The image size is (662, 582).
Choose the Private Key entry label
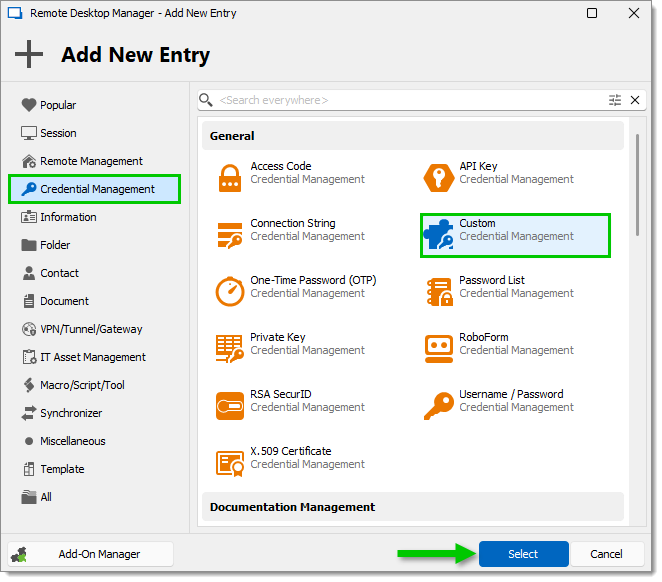277,337
